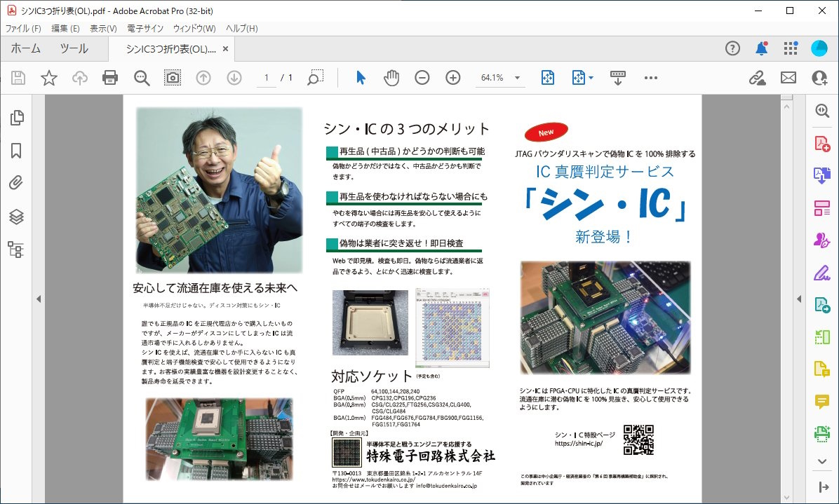Open the attachments paperclip panel

point(16,184)
